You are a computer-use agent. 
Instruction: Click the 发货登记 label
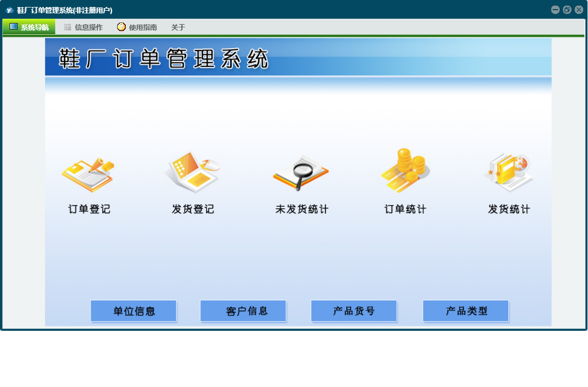pos(193,209)
